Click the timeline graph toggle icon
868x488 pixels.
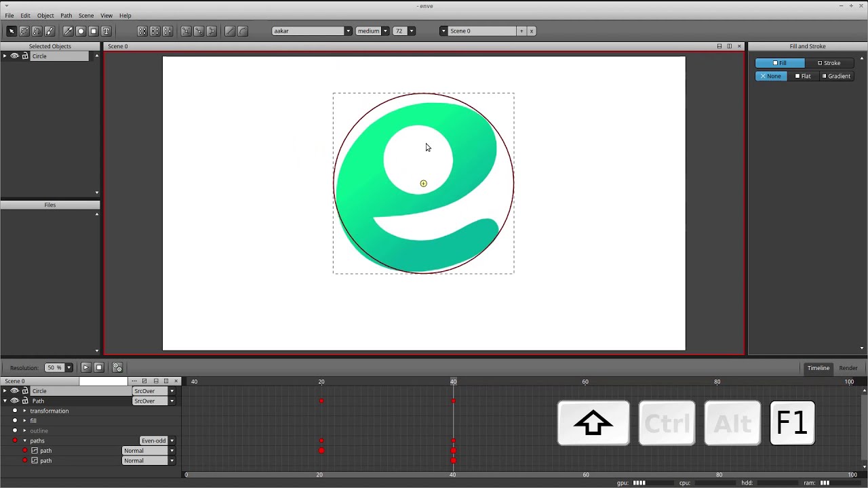(144, 381)
